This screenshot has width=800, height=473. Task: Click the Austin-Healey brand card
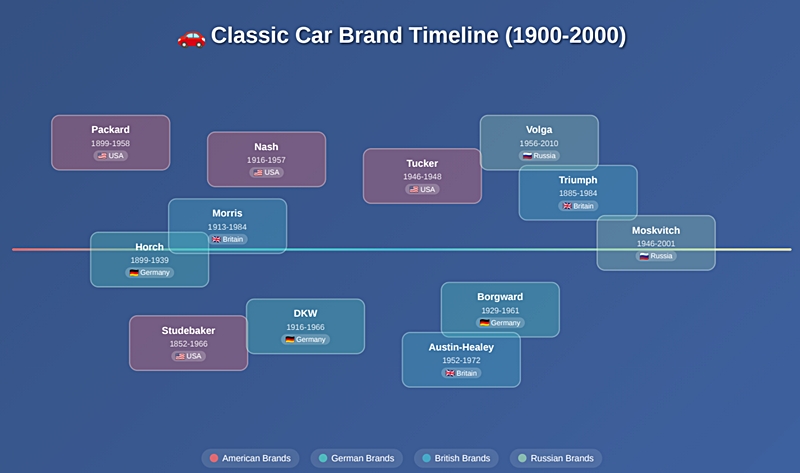point(461,360)
